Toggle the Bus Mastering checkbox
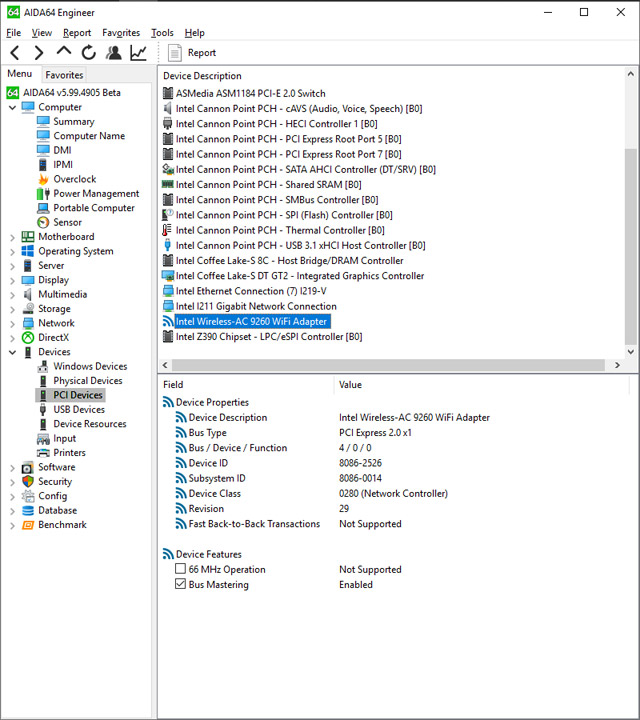This screenshot has width=640, height=720. pos(180,584)
